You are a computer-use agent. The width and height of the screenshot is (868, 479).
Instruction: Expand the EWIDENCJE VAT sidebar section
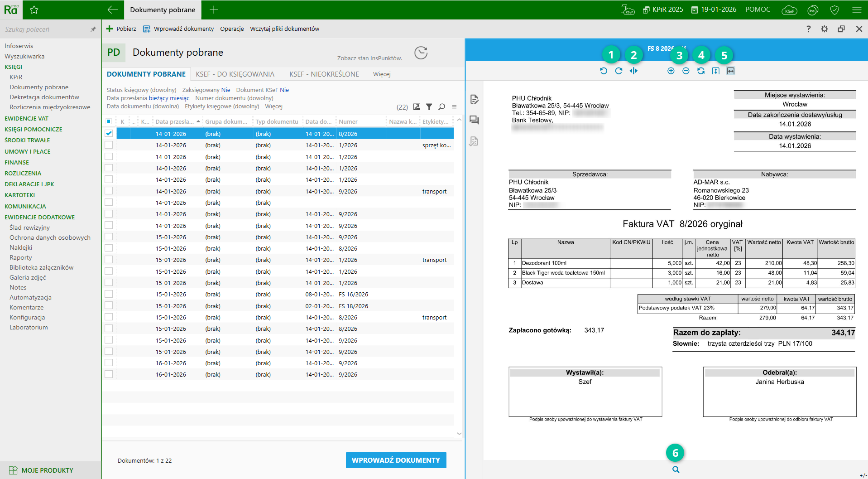[x=26, y=118]
